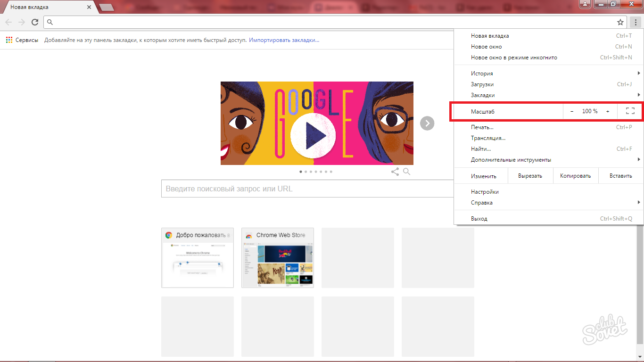The width and height of the screenshot is (644, 362).
Task: Expand the Закладки submenu
Action: tap(548, 95)
